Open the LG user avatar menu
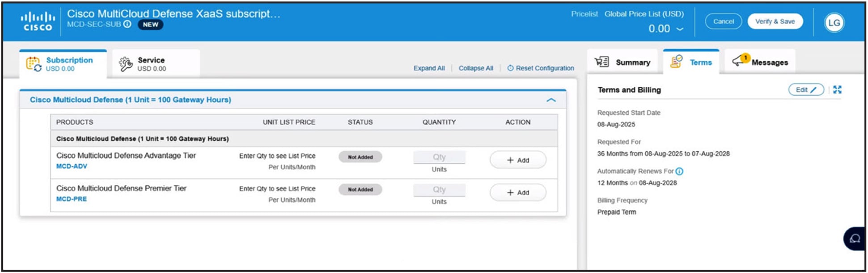Viewport: 868px width, 273px height. (x=834, y=23)
